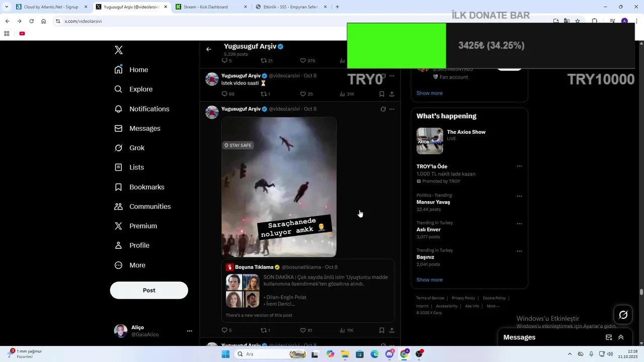Viewport: 644px width, 362px height.
Task: Bookmark the 'İstek video saati' post
Action: (382, 94)
